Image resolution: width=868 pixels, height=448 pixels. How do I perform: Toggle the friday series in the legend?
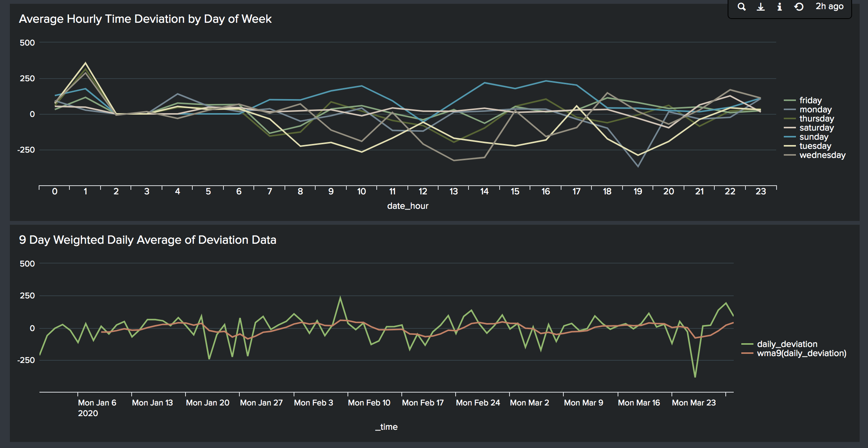coord(810,100)
